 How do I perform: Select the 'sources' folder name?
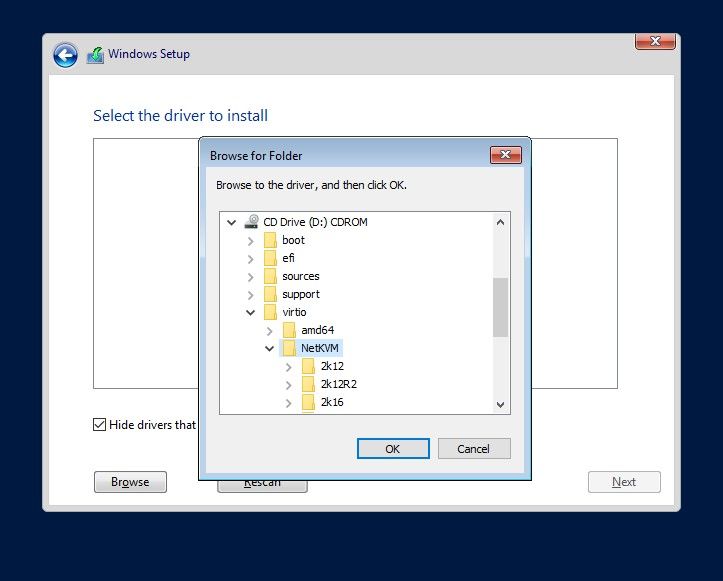[301, 276]
